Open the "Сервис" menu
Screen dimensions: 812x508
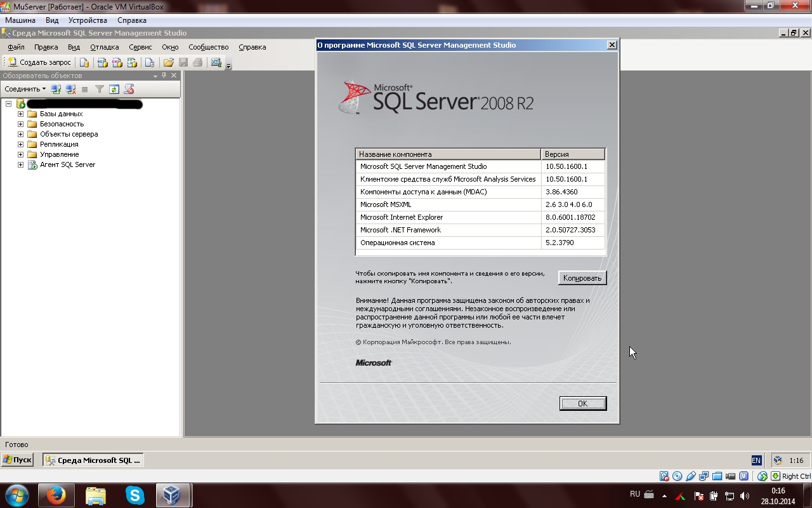pos(140,47)
